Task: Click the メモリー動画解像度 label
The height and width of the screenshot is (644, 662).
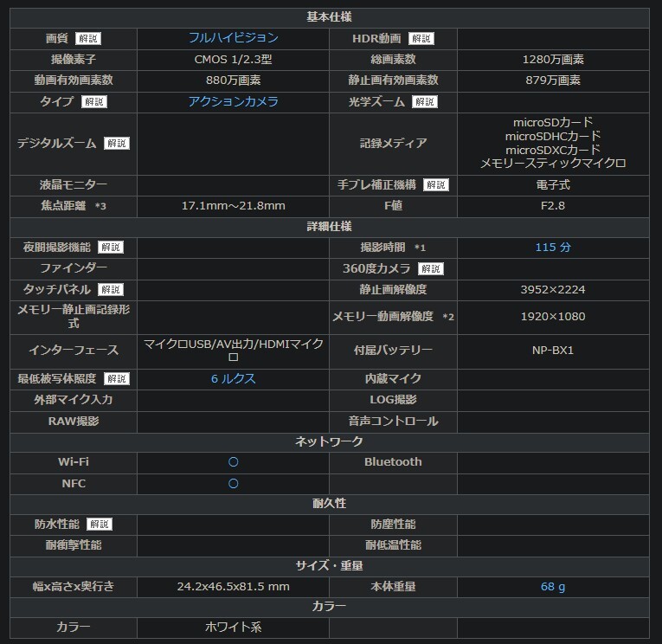Action: click(383, 316)
